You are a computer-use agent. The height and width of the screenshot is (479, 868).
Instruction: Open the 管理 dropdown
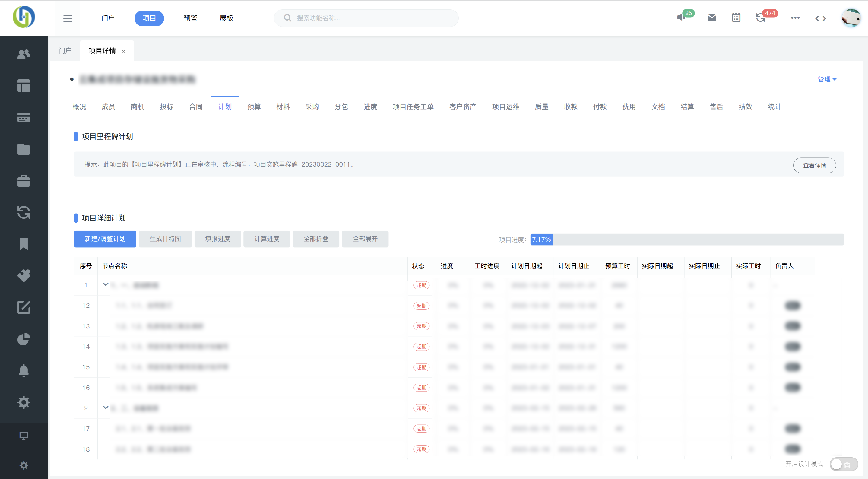(827, 79)
